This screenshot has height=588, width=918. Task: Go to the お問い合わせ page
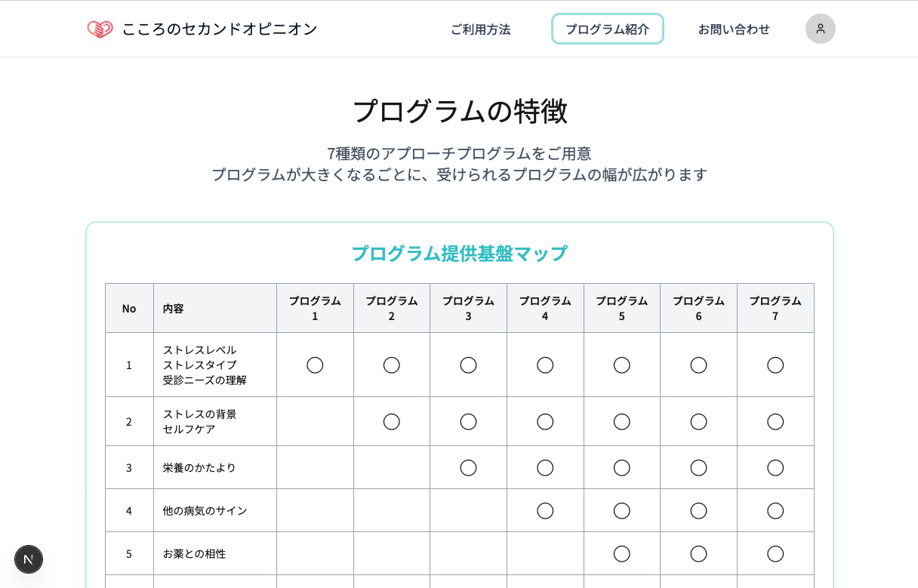734,29
